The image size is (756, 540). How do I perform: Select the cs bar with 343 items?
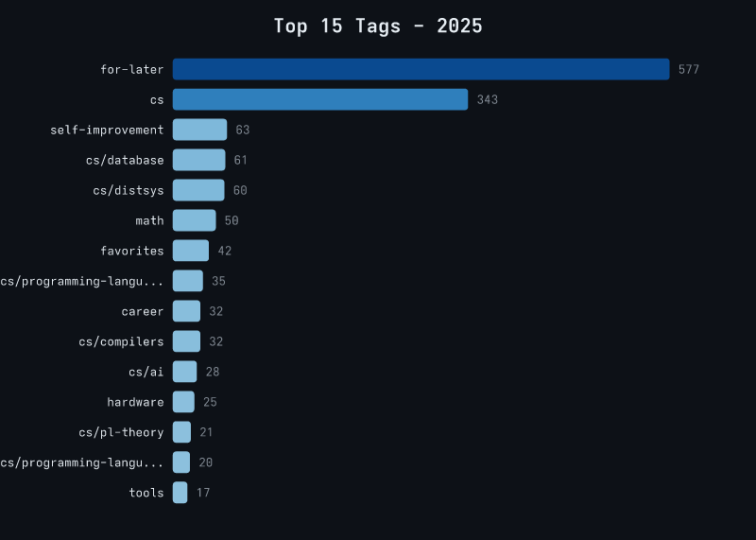319,99
